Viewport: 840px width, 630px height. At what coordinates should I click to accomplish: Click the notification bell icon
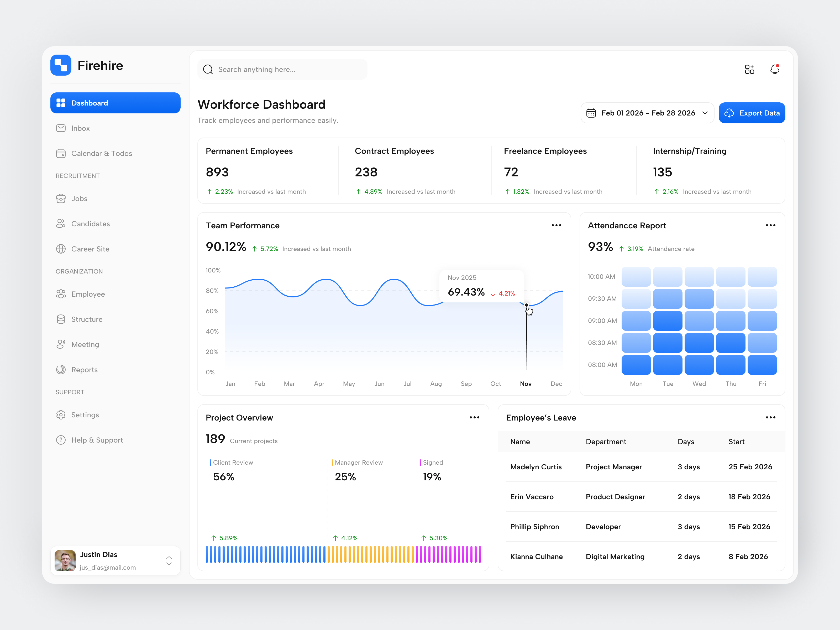pos(775,69)
